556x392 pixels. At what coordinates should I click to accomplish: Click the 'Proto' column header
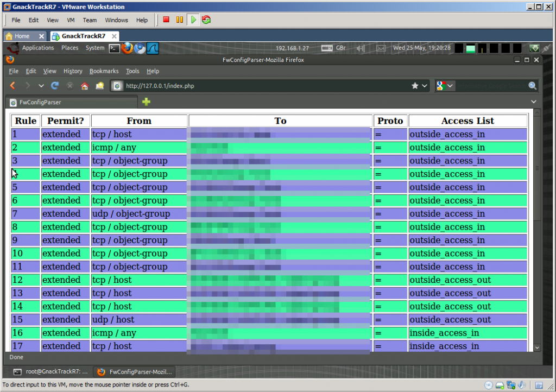pos(390,121)
